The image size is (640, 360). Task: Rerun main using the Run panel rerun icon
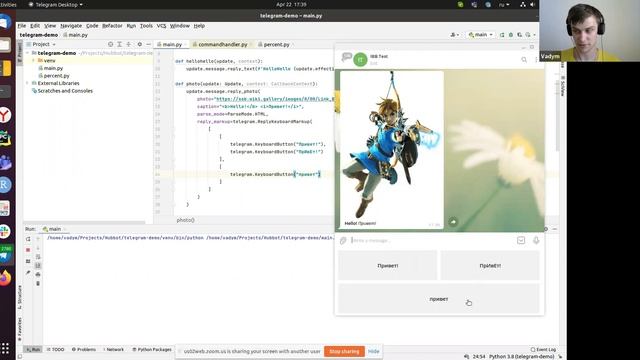click(28, 239)
